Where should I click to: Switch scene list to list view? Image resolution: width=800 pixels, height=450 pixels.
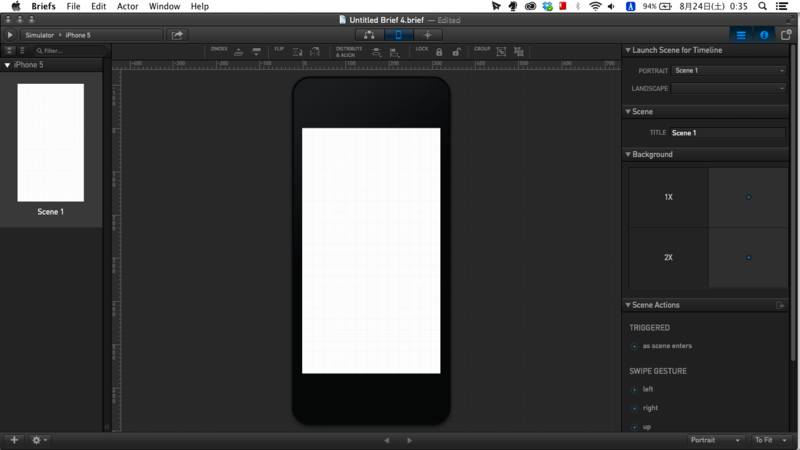22,51
